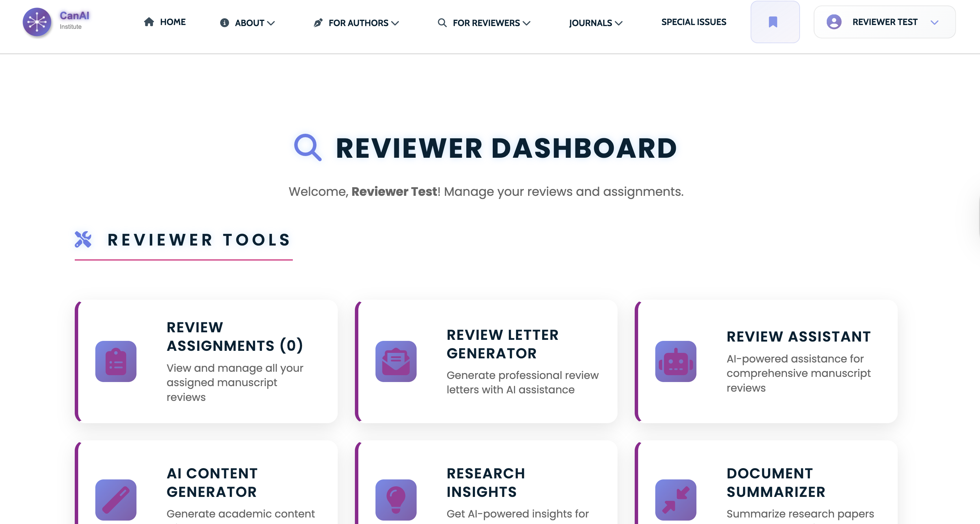Click the 'Generate academic content' description

pos(241,514)
